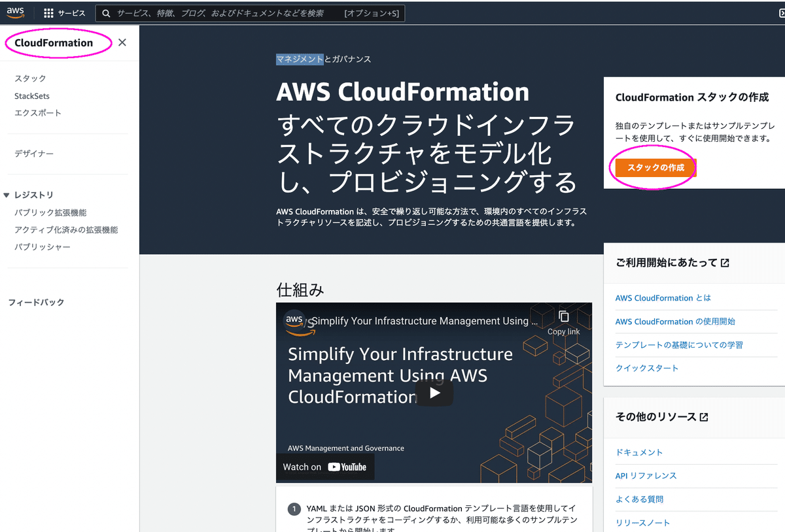Open StackSets in the sidebar
The image size is (785, 532).
32,96
